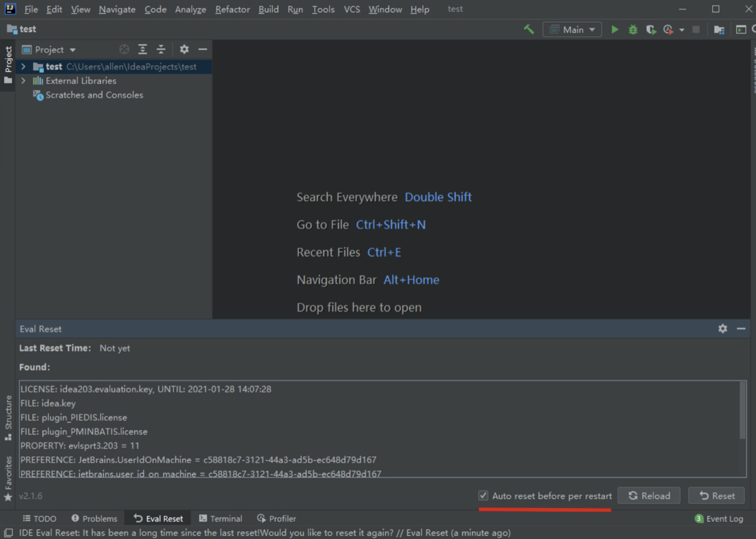This screenshot has width=756, height=539.
Task: Select the plugin_PIEDIS.license line
Action: point(73,417)
